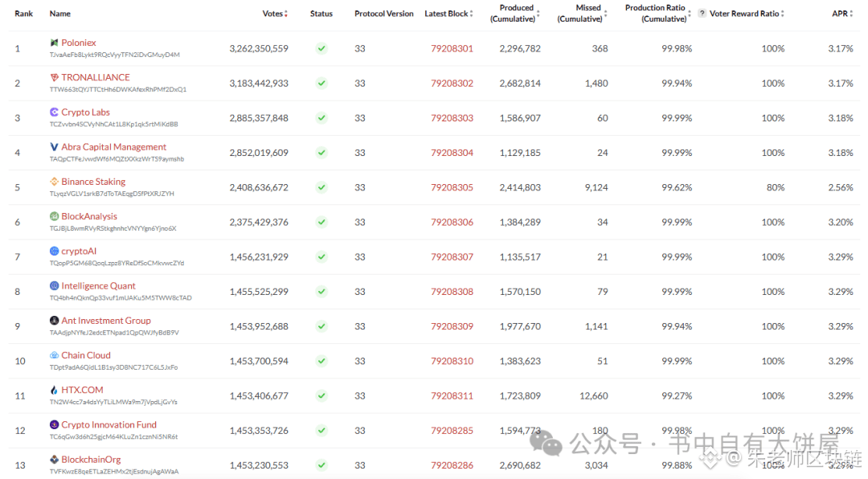The image size is (868, 479).
Task: Click the HTX.COM flame logo
Action: [54, 390]
